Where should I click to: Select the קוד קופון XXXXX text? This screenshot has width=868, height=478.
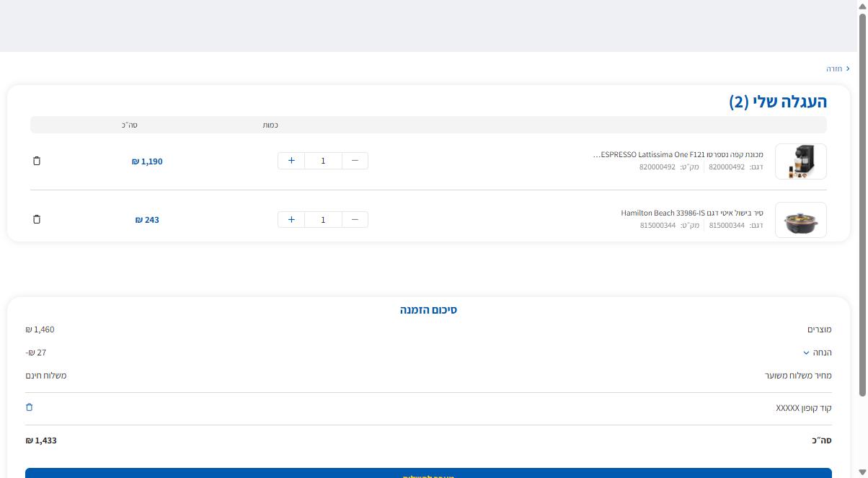(x=804, y=408)
